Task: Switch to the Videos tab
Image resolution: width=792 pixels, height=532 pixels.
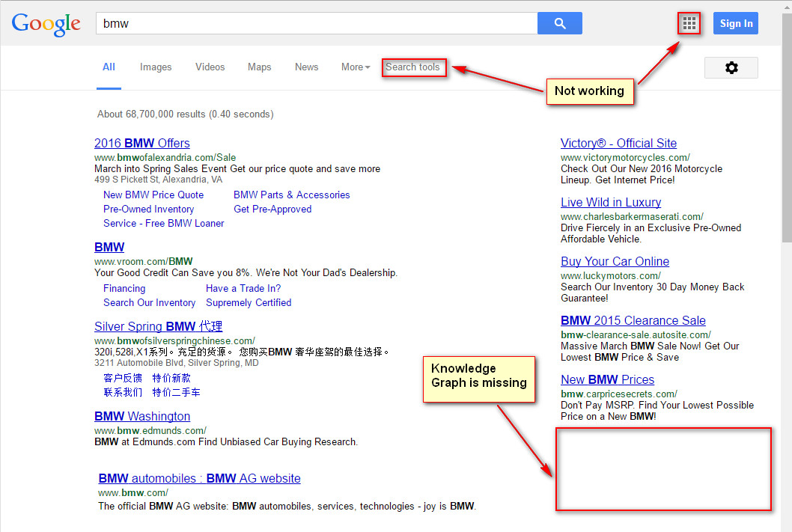Action: point(210,67)
